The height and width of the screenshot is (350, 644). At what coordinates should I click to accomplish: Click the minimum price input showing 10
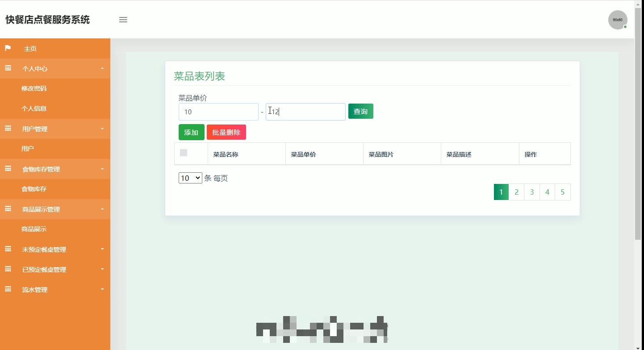pos(218,112)
